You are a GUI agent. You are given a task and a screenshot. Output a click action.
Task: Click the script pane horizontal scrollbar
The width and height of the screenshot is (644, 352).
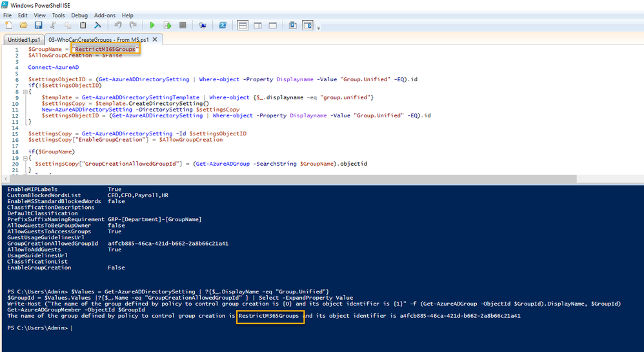(292, 179)
